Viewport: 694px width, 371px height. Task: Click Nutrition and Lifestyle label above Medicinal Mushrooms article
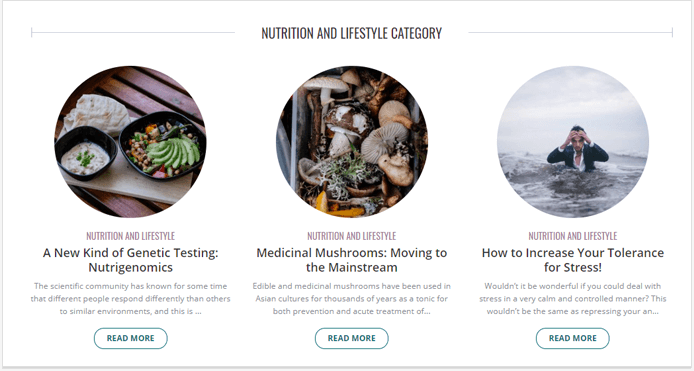coord(352,236)
